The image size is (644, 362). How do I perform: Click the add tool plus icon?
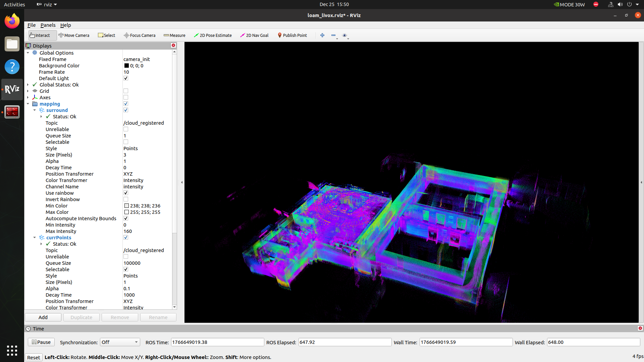[322, 35]
